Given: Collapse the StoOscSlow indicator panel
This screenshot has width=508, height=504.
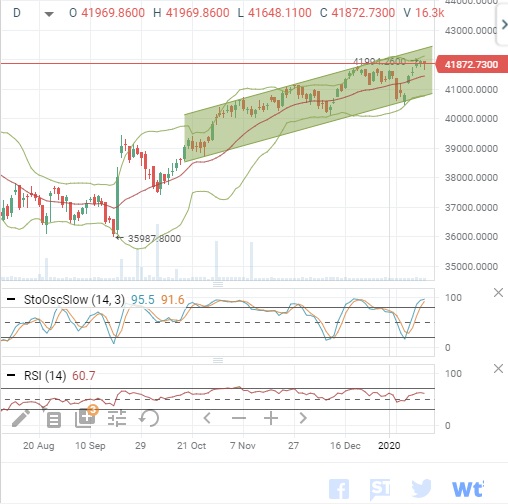Looking at the screenshot, I should click(11, 299).
